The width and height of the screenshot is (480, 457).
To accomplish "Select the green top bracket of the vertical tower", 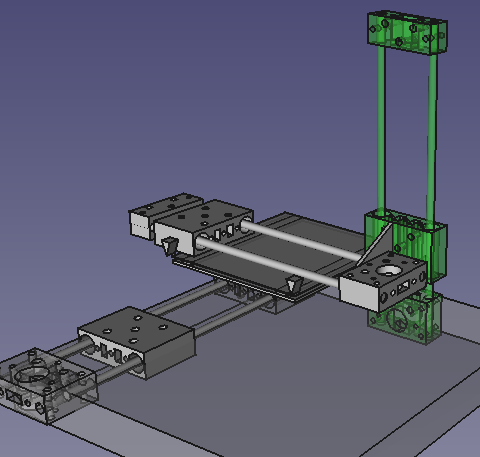I will click(x=407, y=33).
